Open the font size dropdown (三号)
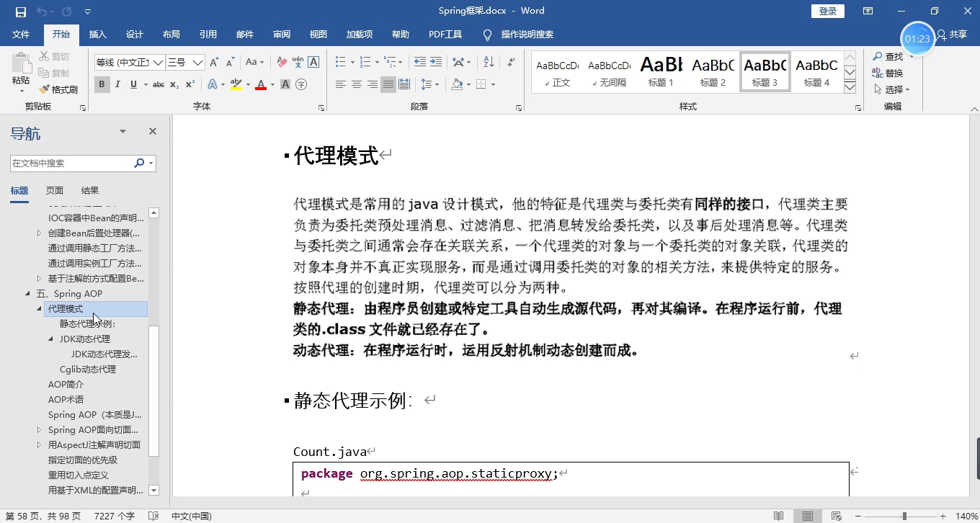The image size is (980, 523). 198,63
